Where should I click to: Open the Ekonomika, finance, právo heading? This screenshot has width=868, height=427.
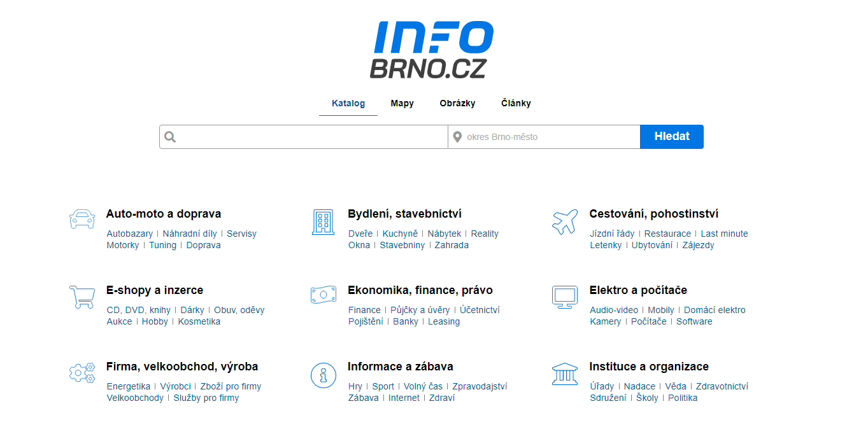pyautogui.click(x=420, y=290)
